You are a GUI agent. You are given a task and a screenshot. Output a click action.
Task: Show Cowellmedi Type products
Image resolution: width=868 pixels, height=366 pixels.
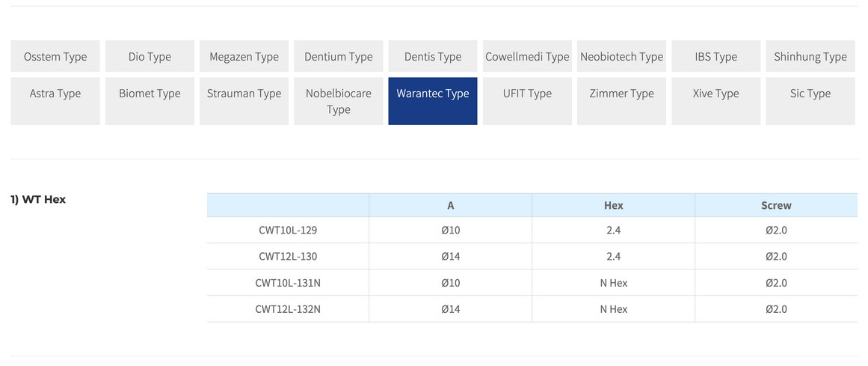pyautogui.click(x=527, y=56)
